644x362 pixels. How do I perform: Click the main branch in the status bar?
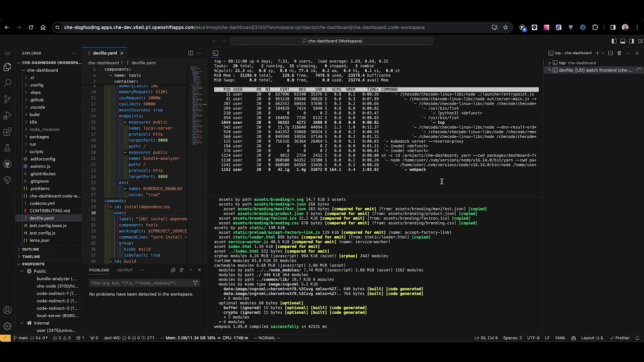click(x=20, y=338)
